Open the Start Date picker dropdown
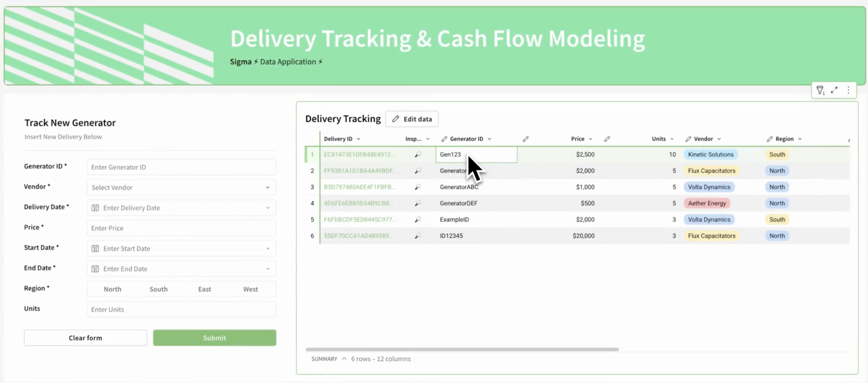Viewport: 868px width, 383px height. 268,249
